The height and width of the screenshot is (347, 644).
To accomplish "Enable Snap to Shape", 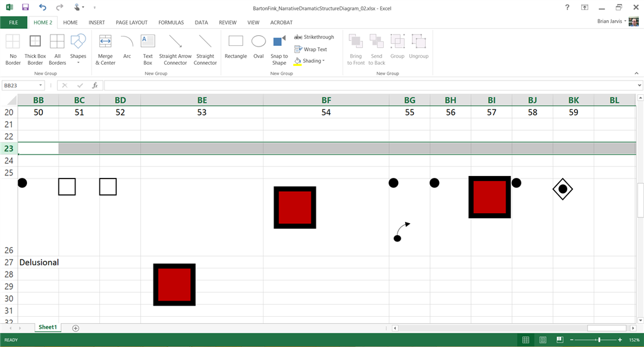I will (279, 50).
